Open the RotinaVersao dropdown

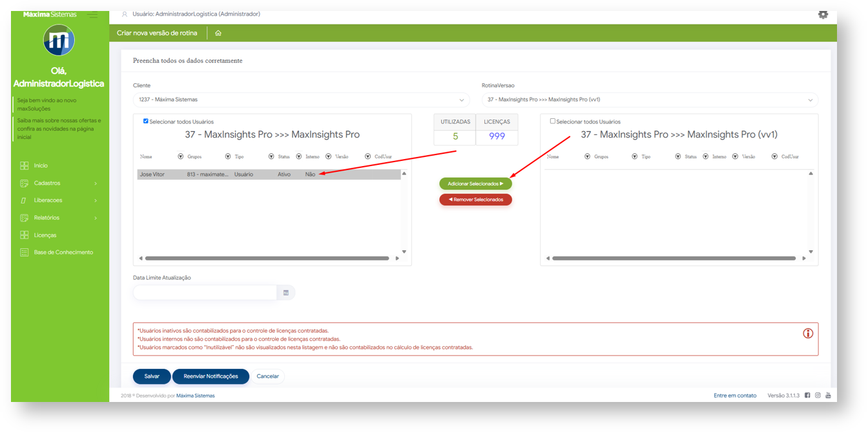click(650, 100)
